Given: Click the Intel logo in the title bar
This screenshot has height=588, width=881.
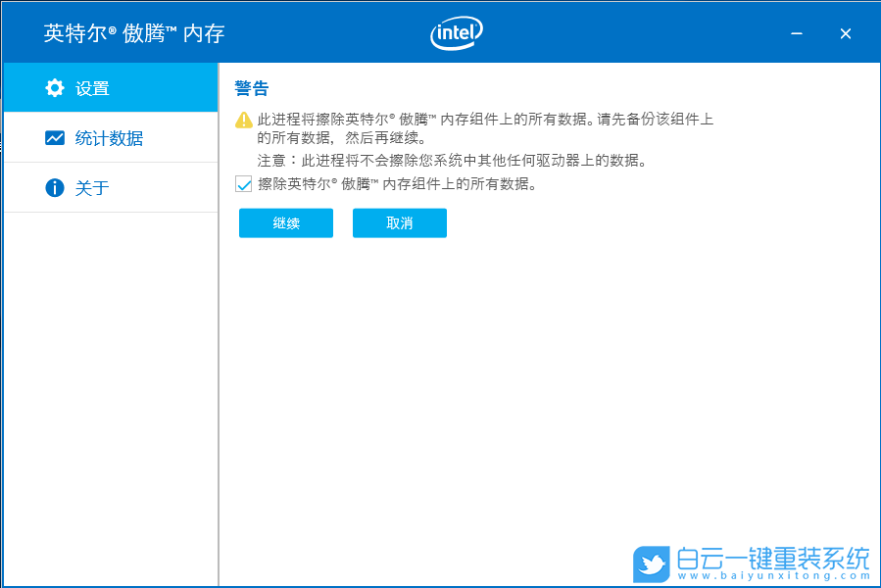Looking at the screenshot, I should [x=455, y=32].
